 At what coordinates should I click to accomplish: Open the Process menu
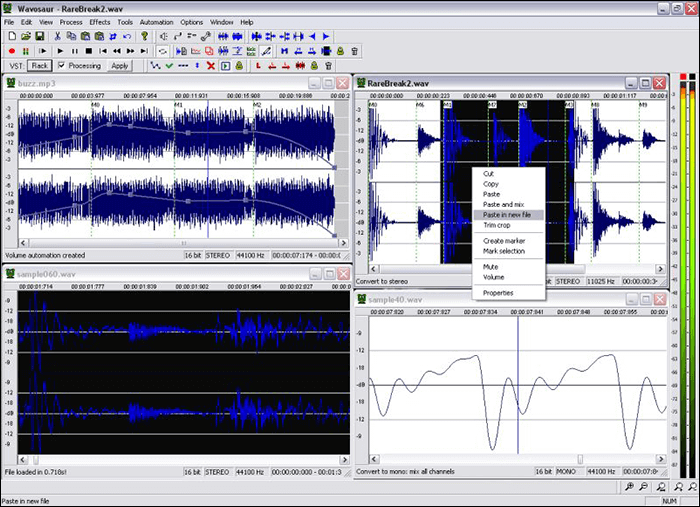pos(71,21)
